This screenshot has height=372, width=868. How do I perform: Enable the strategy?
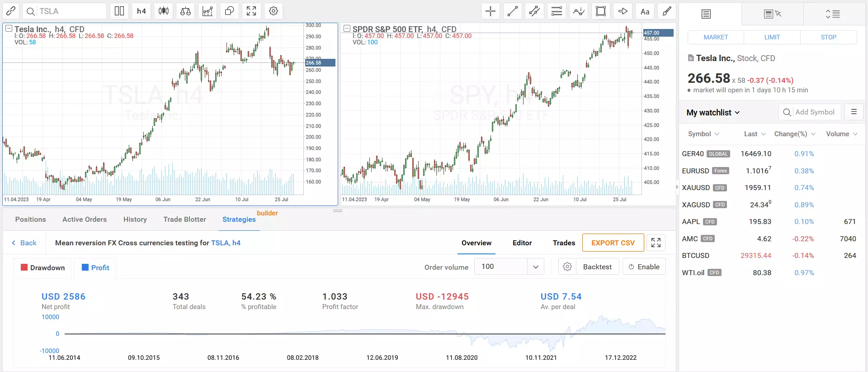click(x=644, y=267)
